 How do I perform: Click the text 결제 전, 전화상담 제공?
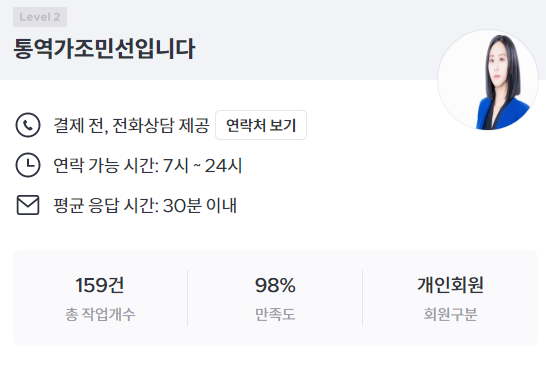pyautogui.click(x=131, y=125)
